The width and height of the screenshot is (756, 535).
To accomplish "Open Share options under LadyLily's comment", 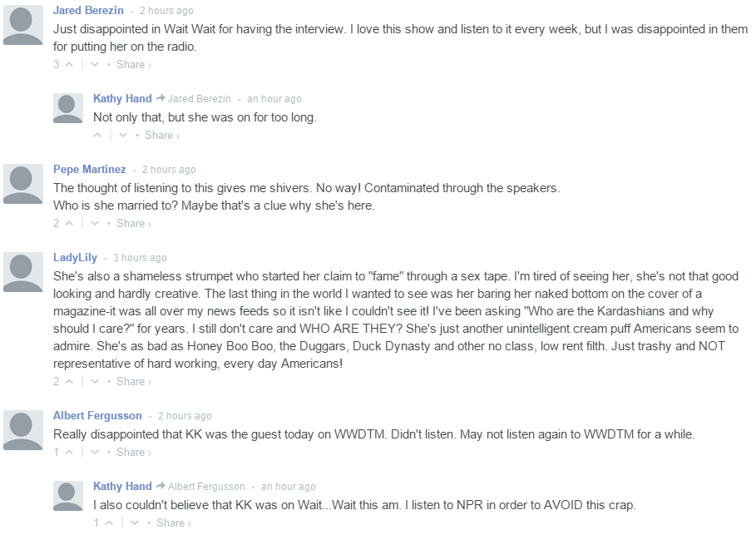I will [133, 381].
